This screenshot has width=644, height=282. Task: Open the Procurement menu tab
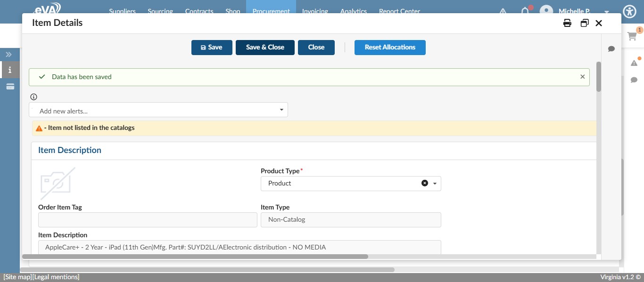[x=271, y=11]
